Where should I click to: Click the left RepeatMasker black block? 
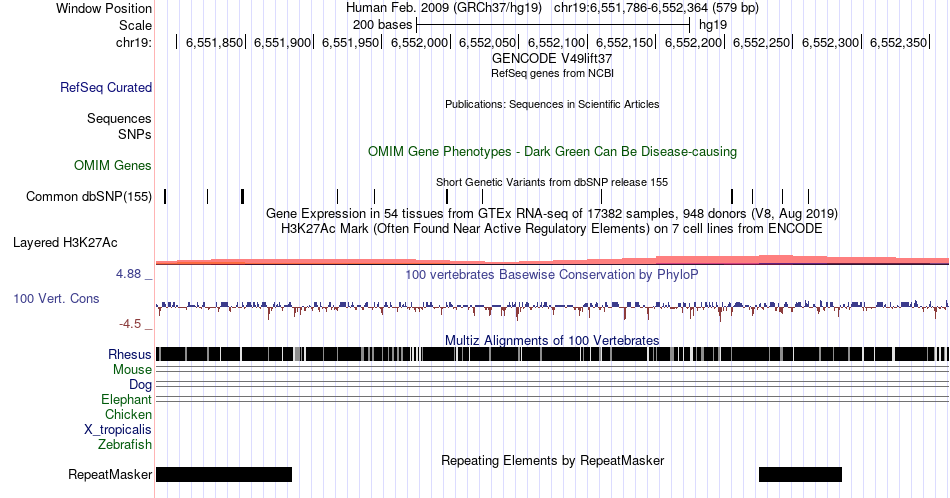click(x=224, y=474)
